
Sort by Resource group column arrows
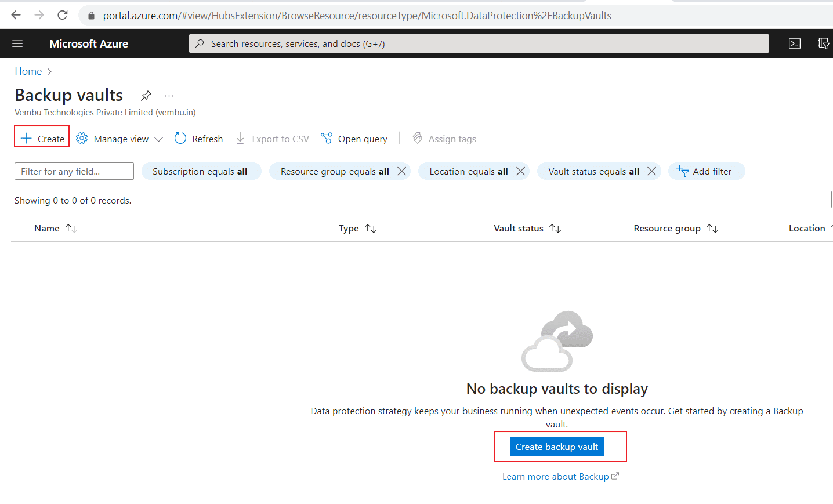712,229
